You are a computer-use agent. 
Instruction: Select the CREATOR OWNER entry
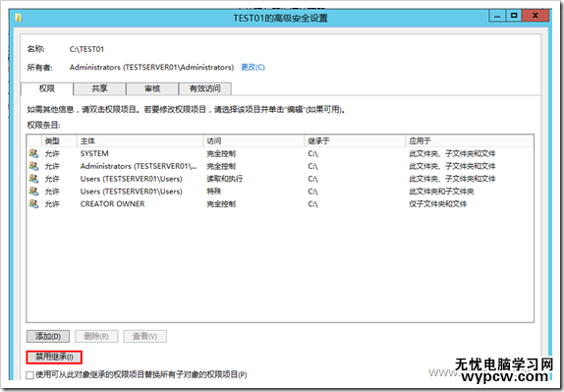click(x=113, y=204)
